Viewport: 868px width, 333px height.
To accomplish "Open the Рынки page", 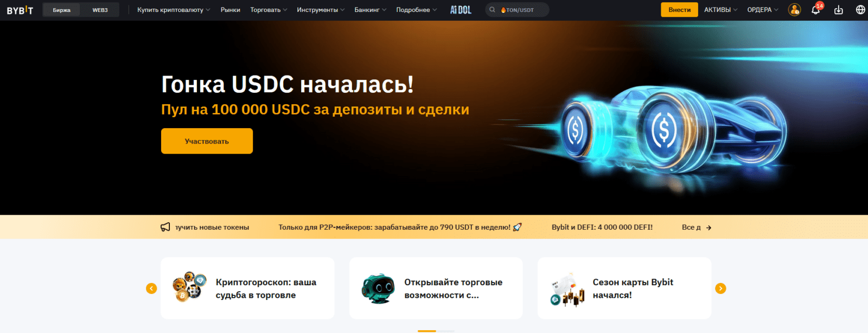I will 230,10.
